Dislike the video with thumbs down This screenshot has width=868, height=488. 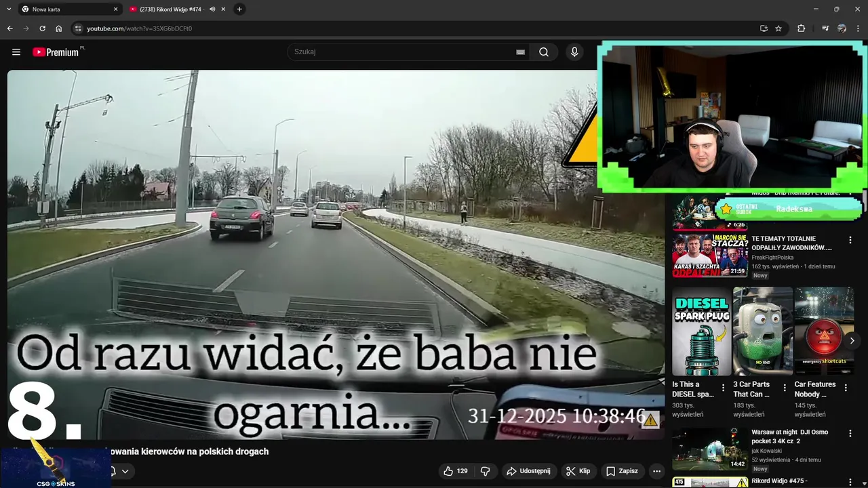tap(486, 471)
